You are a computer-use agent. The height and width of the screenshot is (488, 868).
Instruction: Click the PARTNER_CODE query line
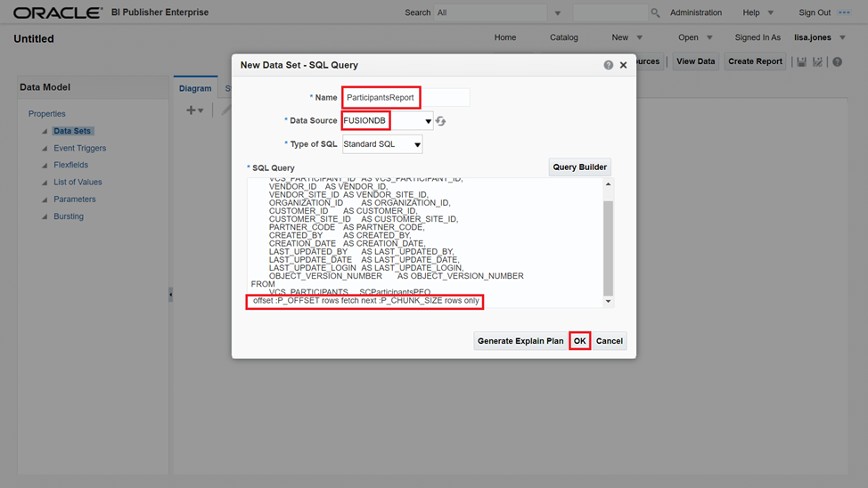tap(347, 227)
